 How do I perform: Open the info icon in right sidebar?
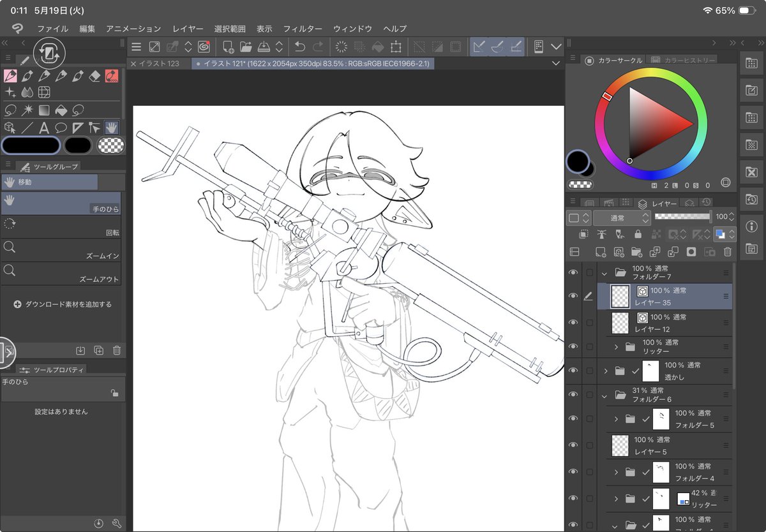click(751, 226)
